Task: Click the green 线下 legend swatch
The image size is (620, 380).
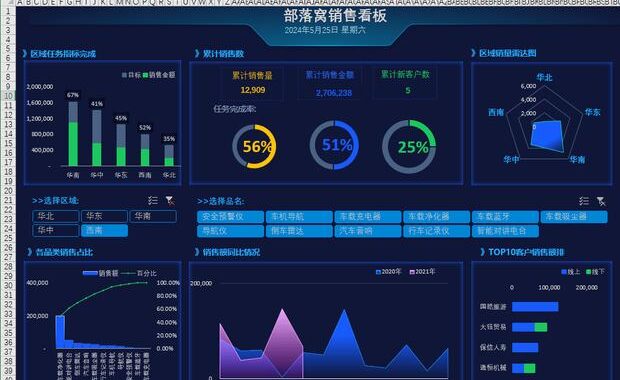Action: point(589,272)
